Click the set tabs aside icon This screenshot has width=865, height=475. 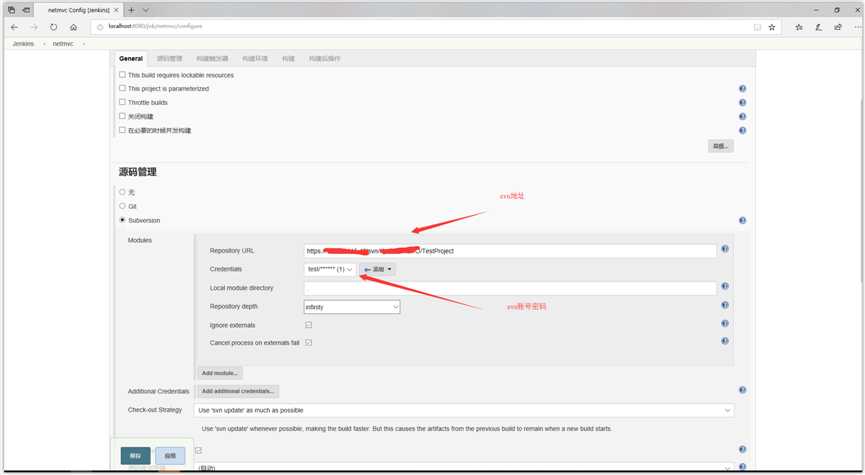pos(26,10)
